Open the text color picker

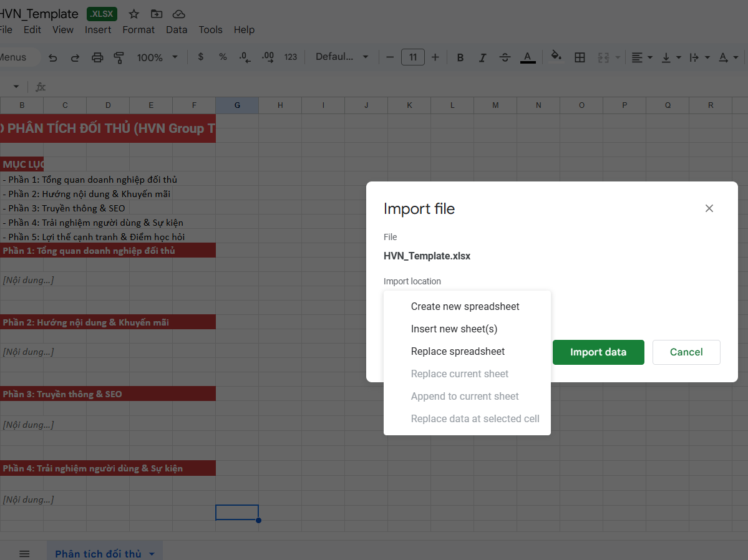coord(528,58)
